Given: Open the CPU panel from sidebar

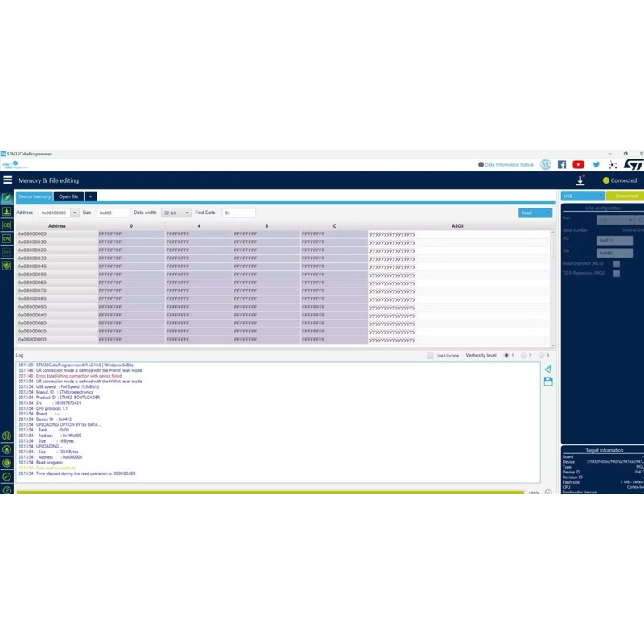Looking at the screenshot, I should [7, 239].
